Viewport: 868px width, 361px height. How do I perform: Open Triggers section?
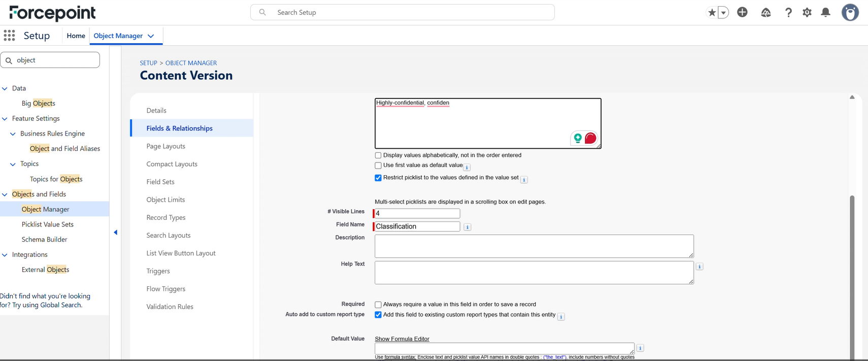tap(158, 271)
